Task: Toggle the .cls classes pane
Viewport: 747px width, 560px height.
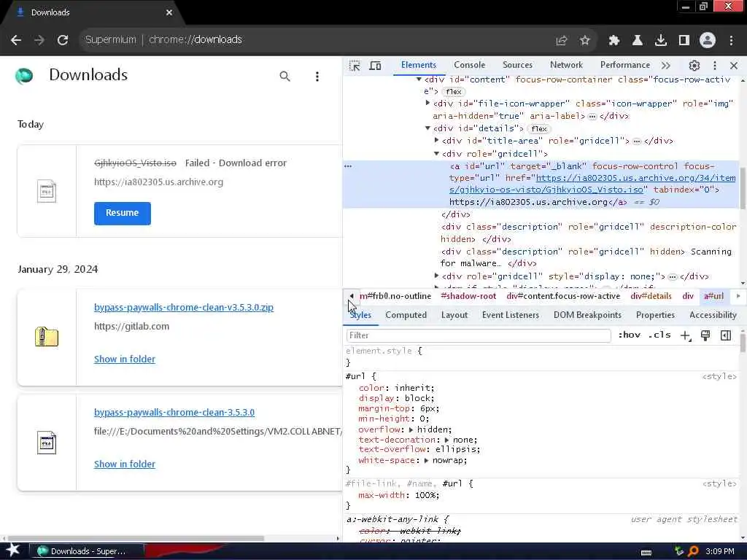Action: pos(659,335)
